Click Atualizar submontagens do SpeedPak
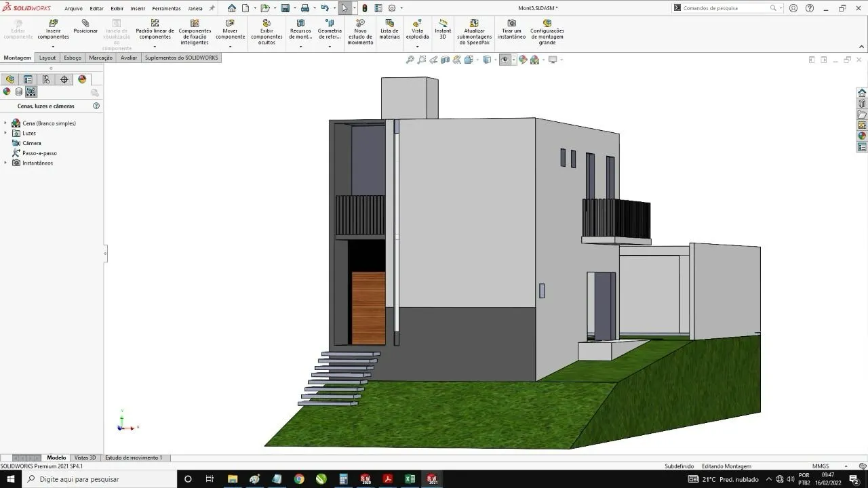The height and width of the screenshot is (488, 868). point(474,32)
